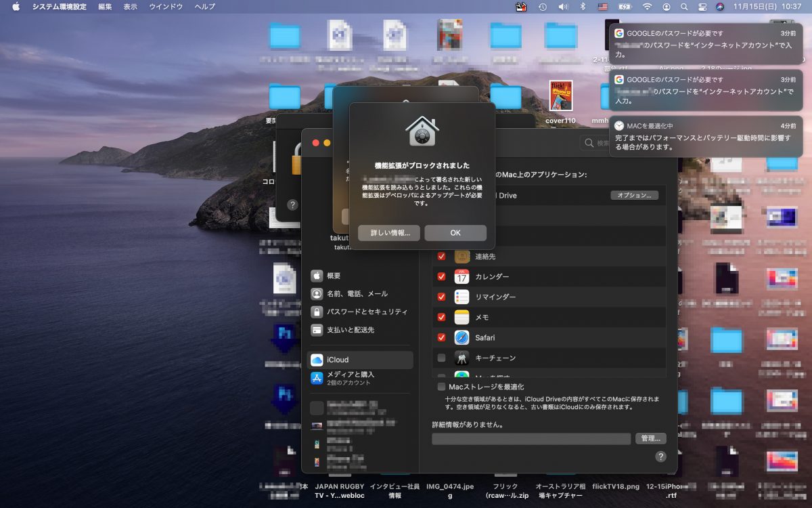Image resolution: width=812 pixels, height=508 pixels.
Task: Open the 表示 menu
Action: pyautogui.click(x=131, y=7)
